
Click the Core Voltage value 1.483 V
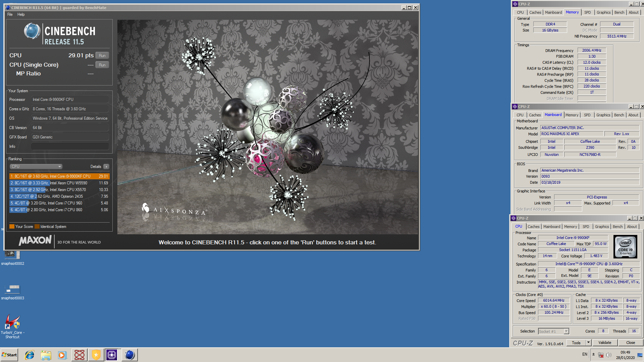[596, 256]
